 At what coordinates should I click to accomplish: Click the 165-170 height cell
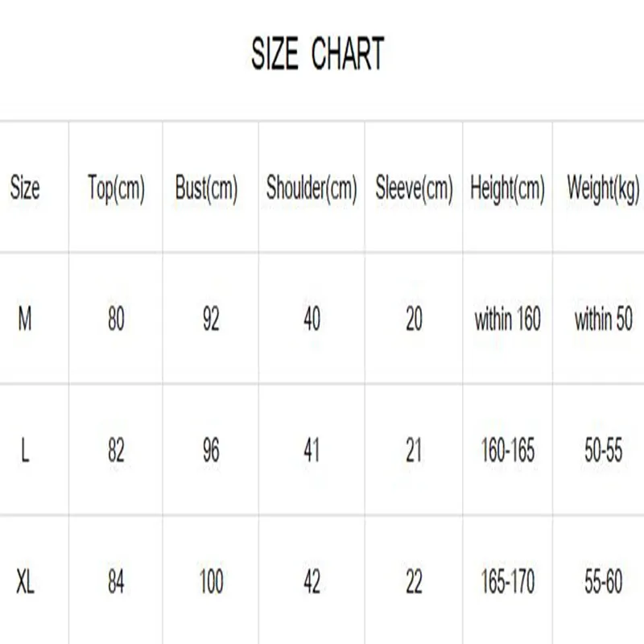507,582
